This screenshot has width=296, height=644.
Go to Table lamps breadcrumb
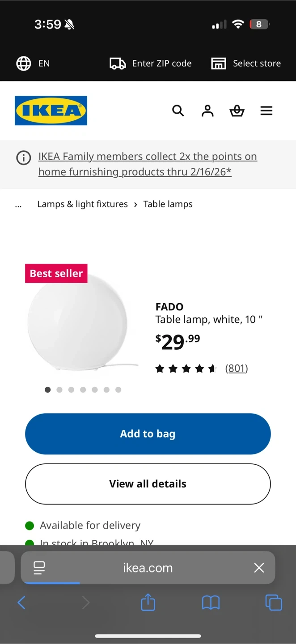tap(168, 204)
